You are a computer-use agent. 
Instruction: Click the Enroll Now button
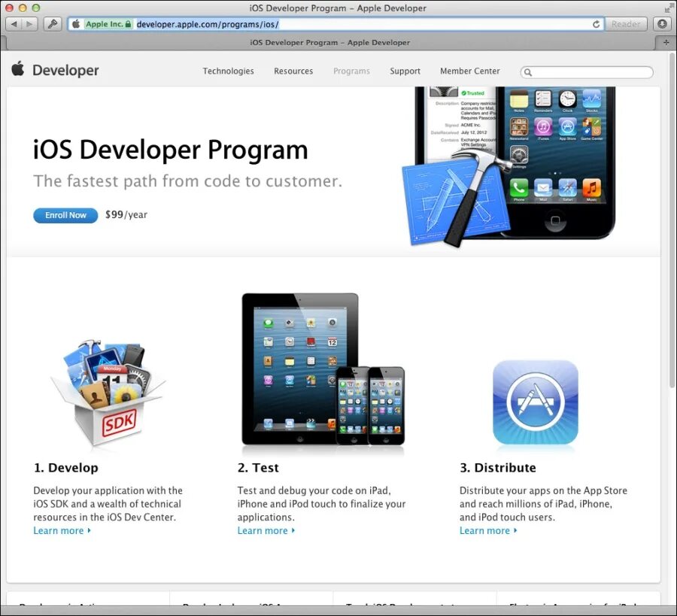tap(65, 215)
